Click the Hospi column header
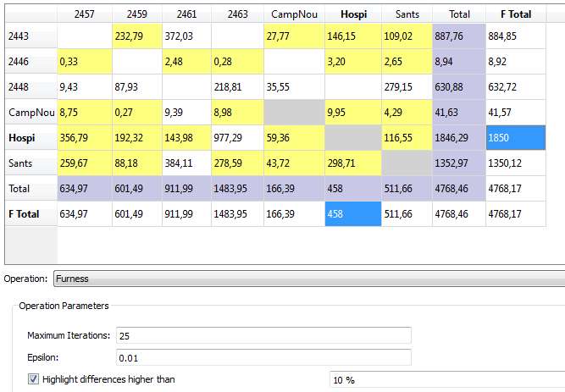Screen dimensions: 565x392 tap(351, 14)
